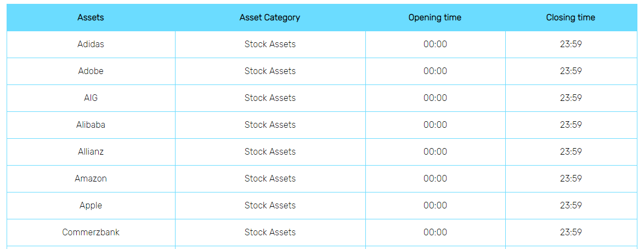644x249 pixels.
Task: Click the Asset Category column header
Action: tap(270, 18)
